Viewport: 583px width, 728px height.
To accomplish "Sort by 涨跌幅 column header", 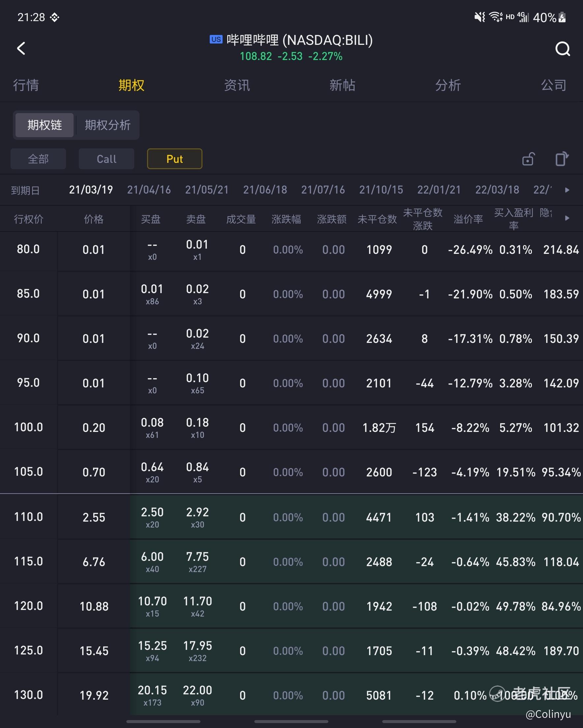I will click(x=286, y=219).
